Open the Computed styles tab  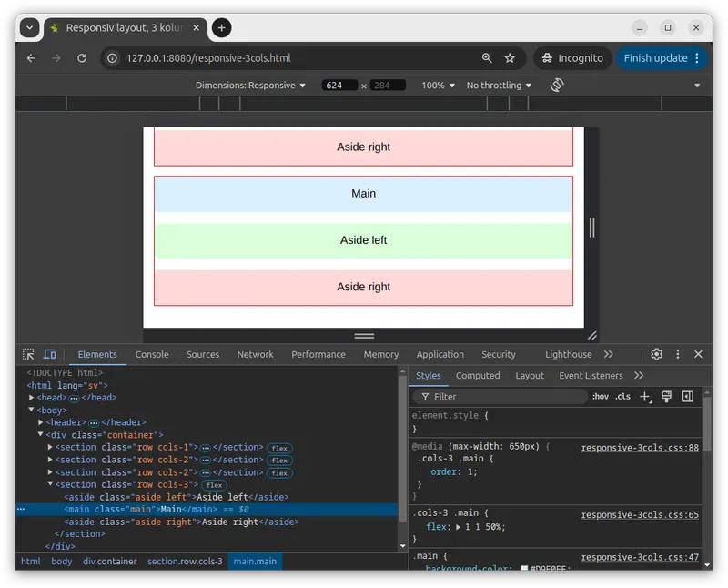[478, 376]
